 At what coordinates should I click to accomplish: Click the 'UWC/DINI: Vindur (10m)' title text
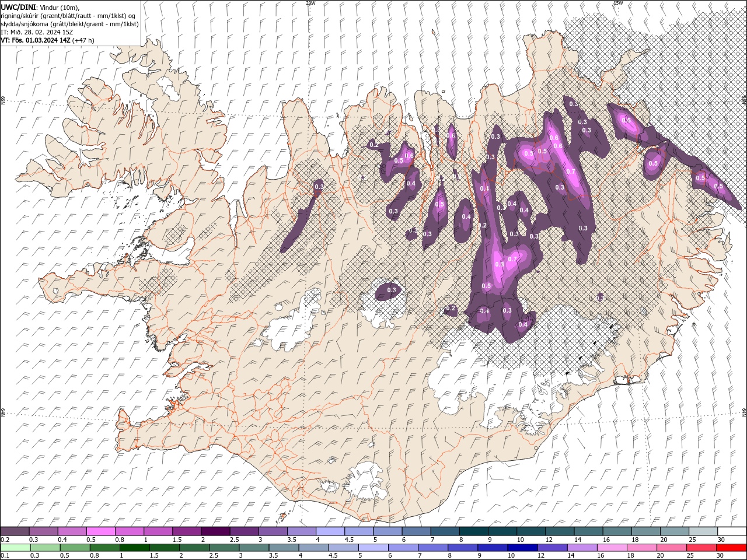tap(40, 7)
